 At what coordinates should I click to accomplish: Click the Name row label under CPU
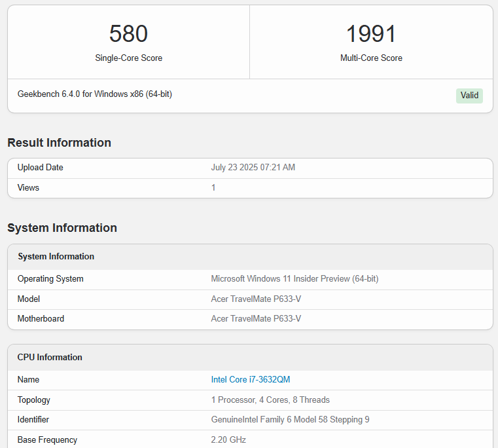click(x=28, y=380)
